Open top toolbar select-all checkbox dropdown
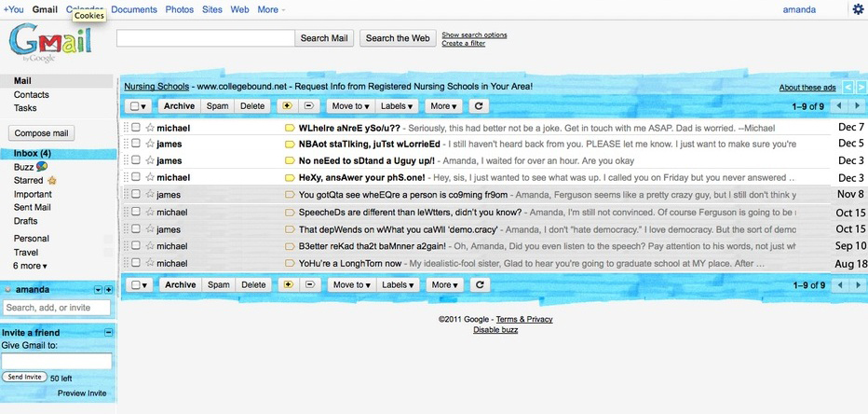This screenshot has height=414, width=868. point(139,106)
